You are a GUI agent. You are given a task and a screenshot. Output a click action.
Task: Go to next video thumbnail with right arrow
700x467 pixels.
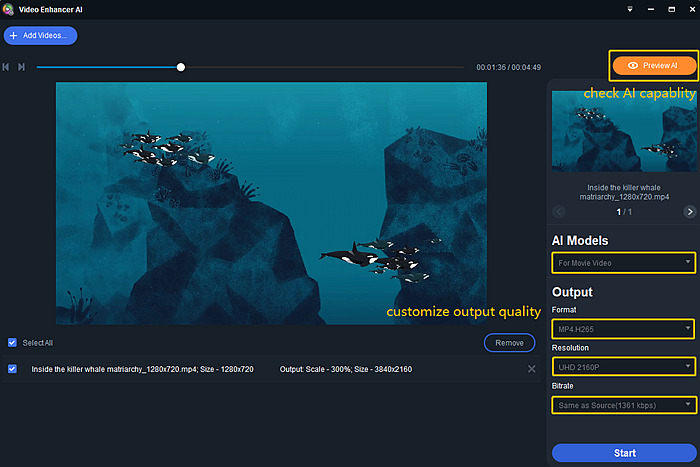coord(689,212)
